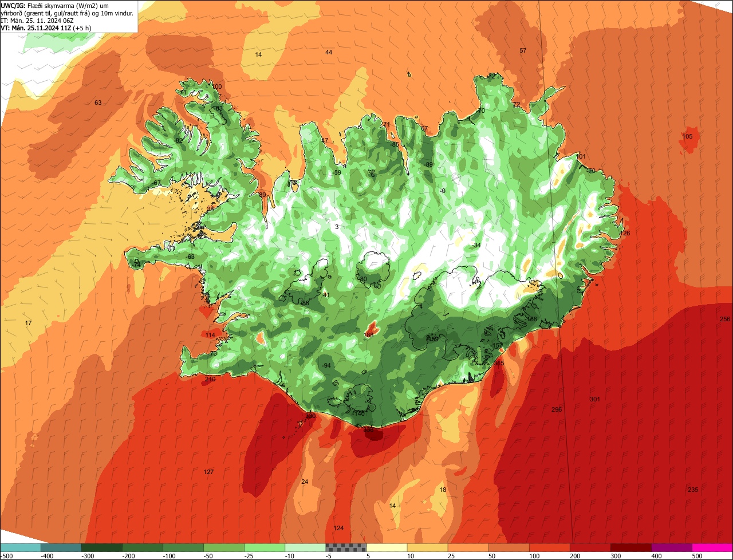Screen dimensions: 733x560
Task: Select the darkest green -300 to -200 legend swatch
Action: pyautogui.click(x=101, y=547)
